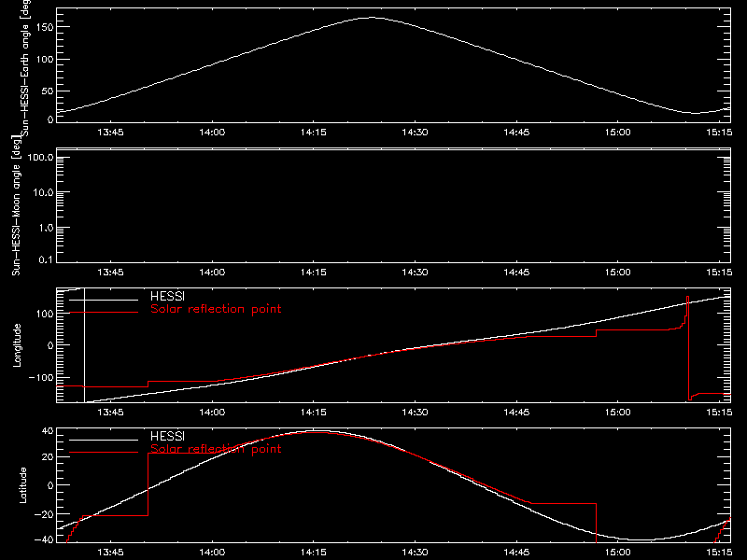Click the white HESSI legend line in Longitude plot

coord(104,300)
